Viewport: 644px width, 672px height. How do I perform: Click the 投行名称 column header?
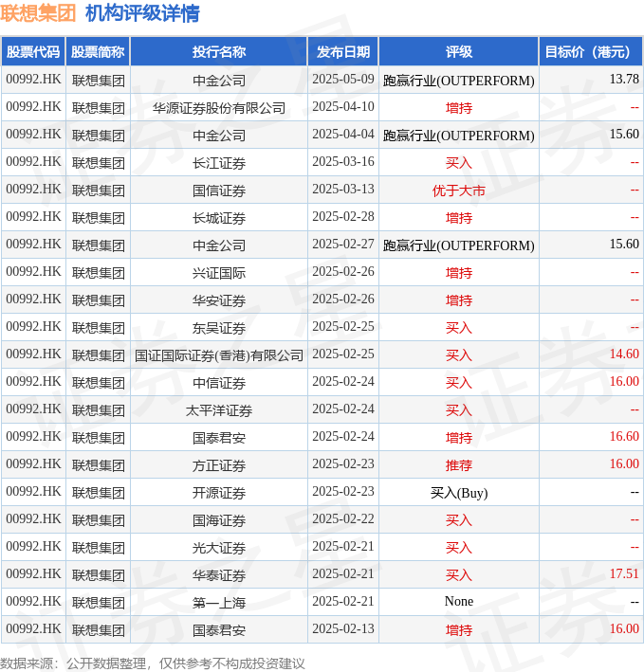tap(219, 52)
